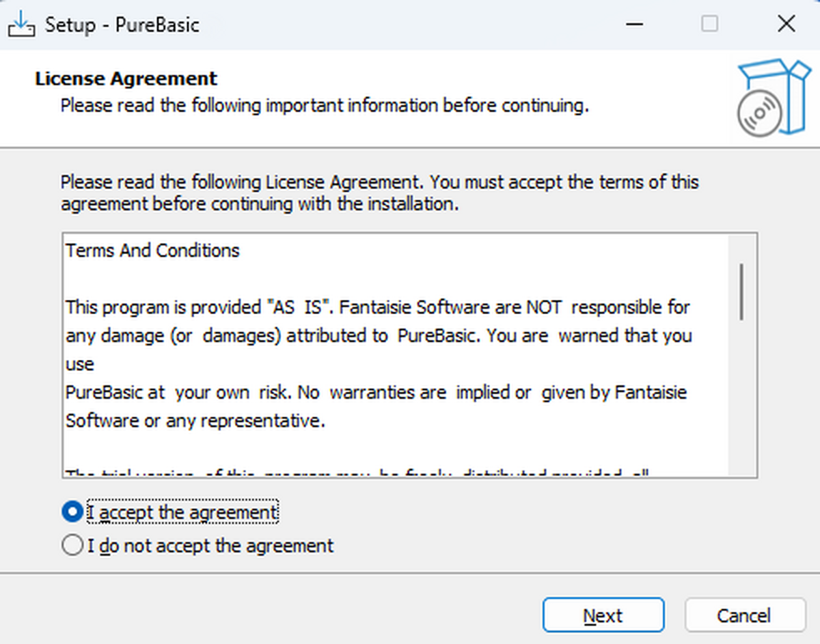This screenshot has height=644, width=820.
Task: Click the Setup installer icon in title bar
Action: (x=20, y=25)
